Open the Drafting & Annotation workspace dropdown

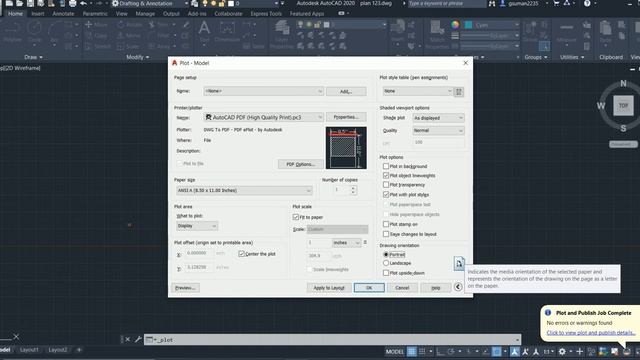tap(150, 4)
